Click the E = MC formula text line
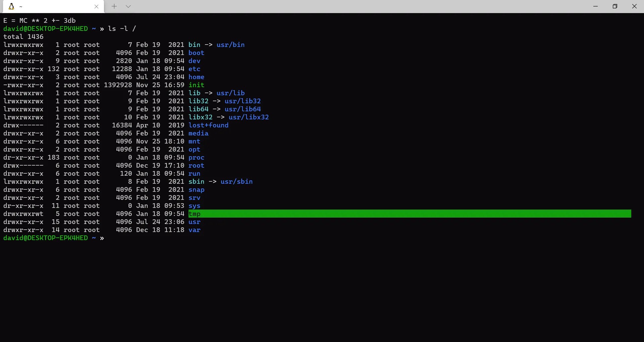 point(39,20)
